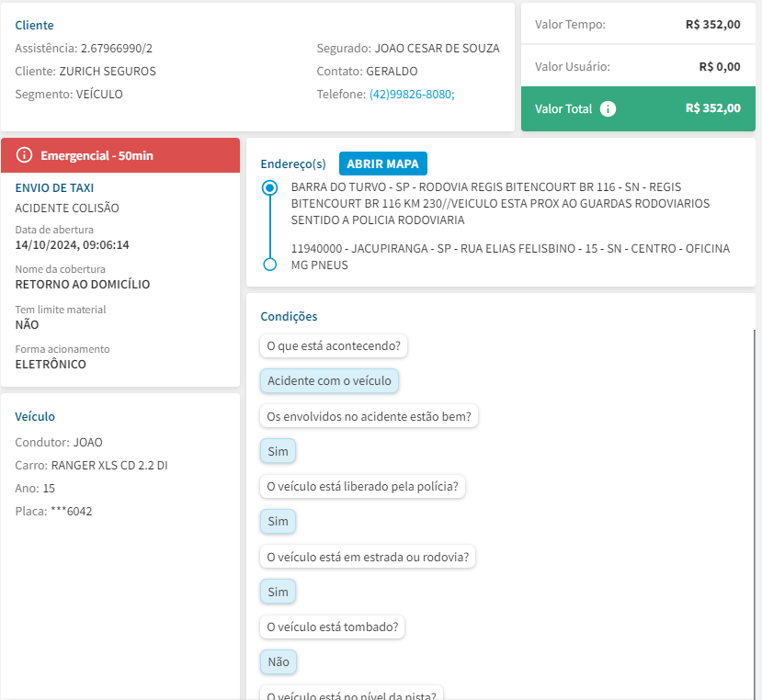Click "Os envolvidos no acidente estão bem?" chip
Viewport: 762px width, 700px height.
point(369,416)
